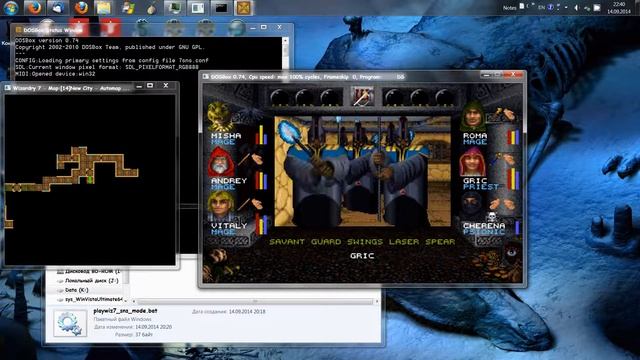Viewport: 640px width, 360px height.
Task: Minimize the DOSBox Status Window
Action: coord(253,27)
